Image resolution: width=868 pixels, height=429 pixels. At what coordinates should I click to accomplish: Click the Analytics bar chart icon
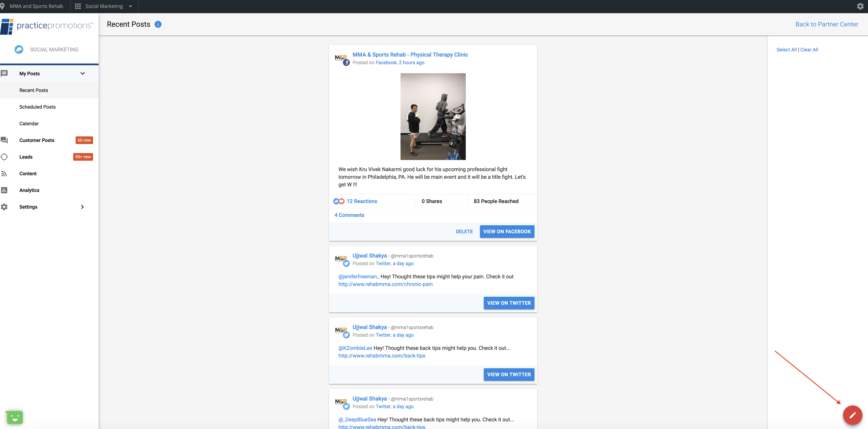click(x=4, y=190)
